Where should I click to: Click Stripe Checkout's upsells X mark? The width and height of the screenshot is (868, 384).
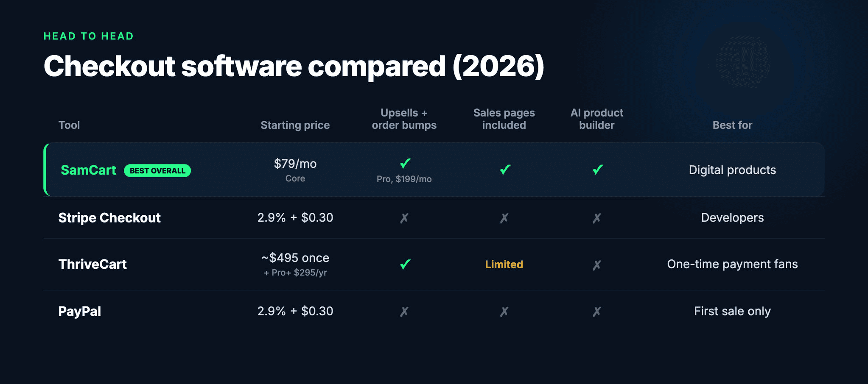(x=404, y=218)
